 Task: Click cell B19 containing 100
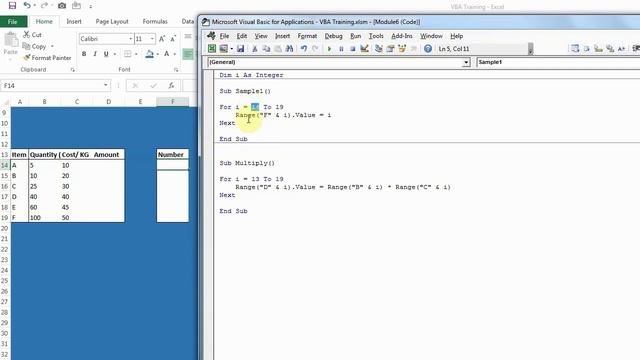[44, 218]
